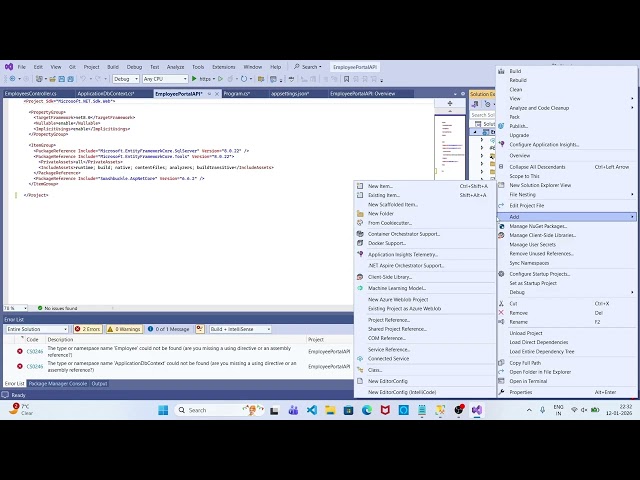
Task: Expand File Nesting submenu
Action: (x=632, y=194)
